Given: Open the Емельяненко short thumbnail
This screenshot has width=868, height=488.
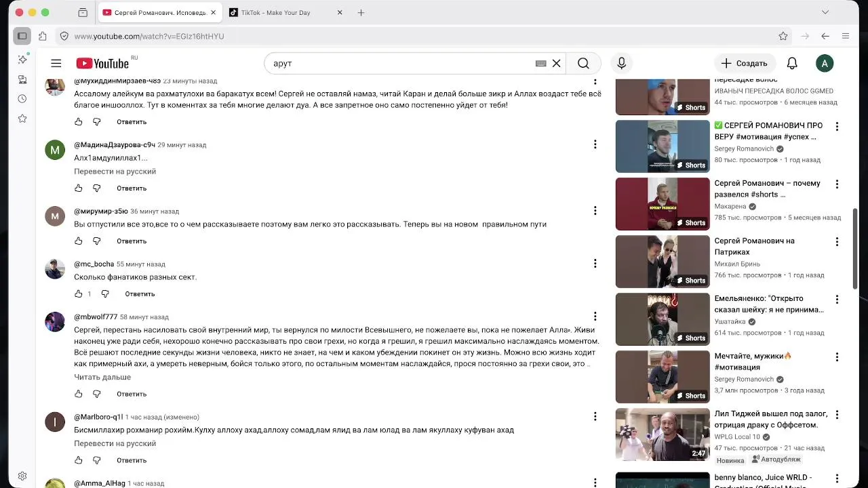Looking at the screenshot, I should click(663, 319).
